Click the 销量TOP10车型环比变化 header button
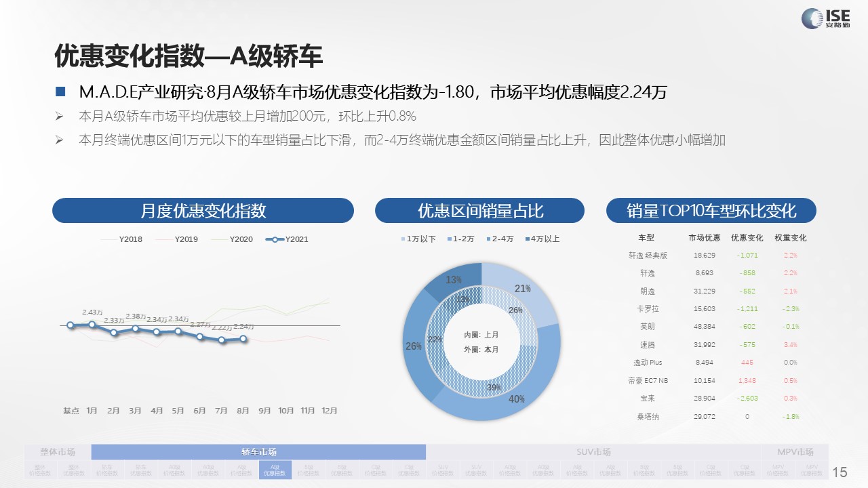Viewport: 868px width, 488px height. (x=711, y=211)
